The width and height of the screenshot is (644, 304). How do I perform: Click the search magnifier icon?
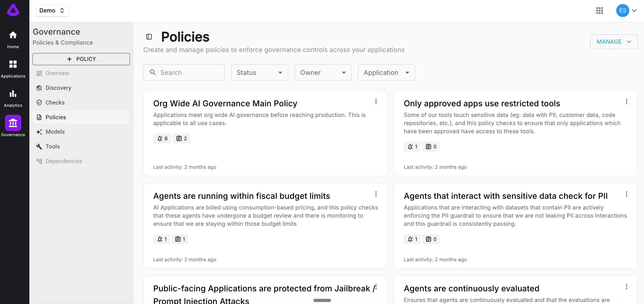(x=153, y=72)
